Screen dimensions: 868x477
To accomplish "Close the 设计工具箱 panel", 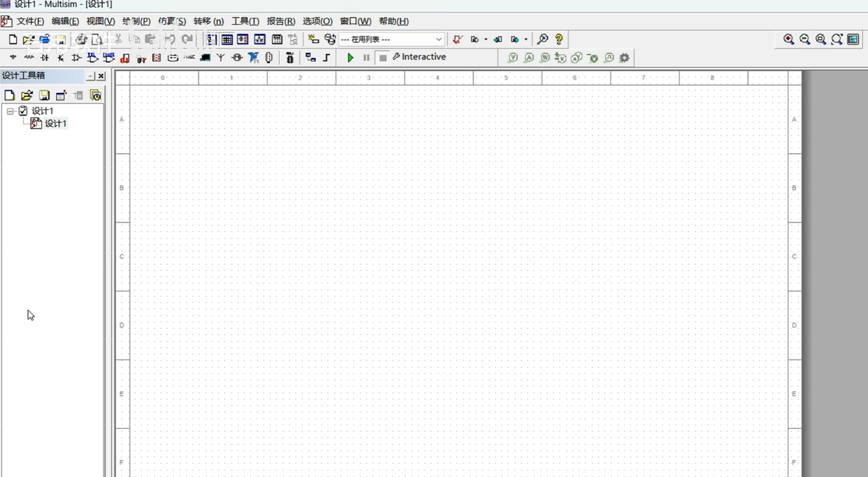I will tap(101, 76).
